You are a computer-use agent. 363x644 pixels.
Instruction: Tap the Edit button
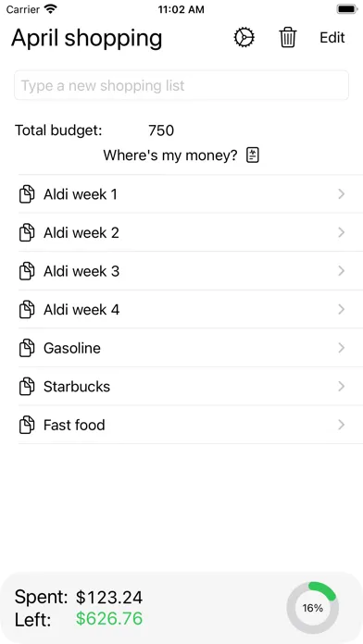pyautogui.click(x=332, y=38)
